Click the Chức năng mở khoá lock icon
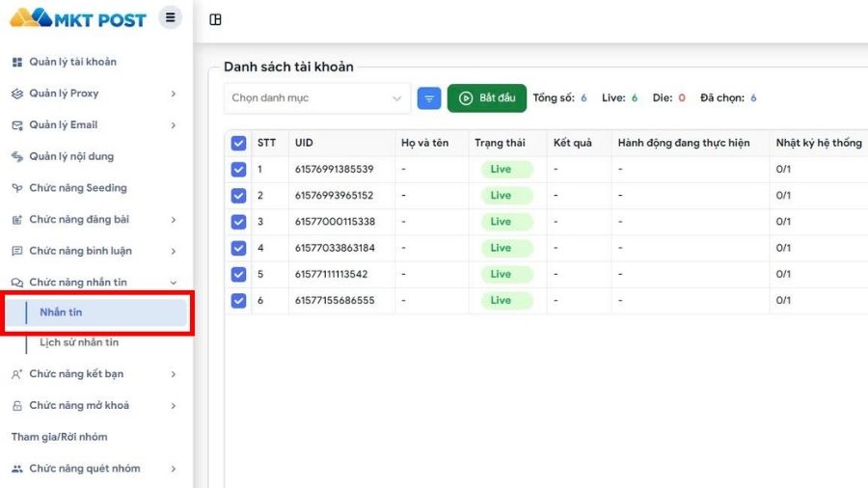This screenshot has height=488, width=868. (x=16, y=405)
